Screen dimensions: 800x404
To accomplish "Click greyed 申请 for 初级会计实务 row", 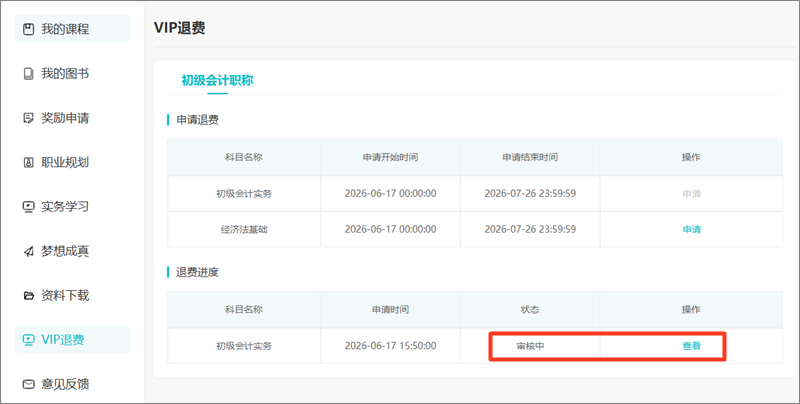I will 691,194.
